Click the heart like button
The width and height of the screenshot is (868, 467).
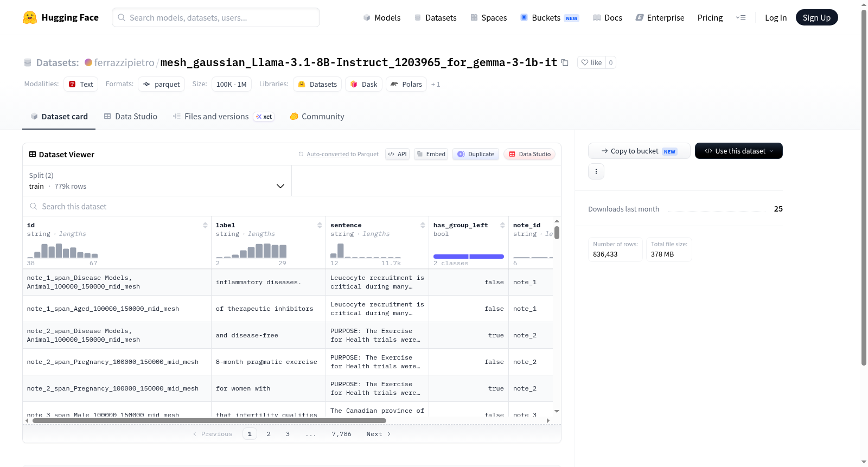coord(591,62)
